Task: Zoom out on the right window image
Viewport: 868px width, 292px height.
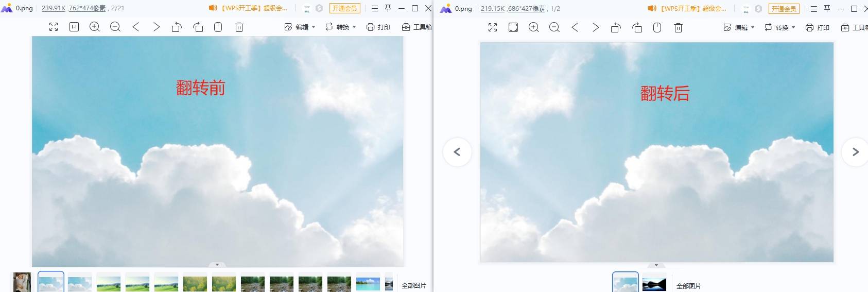Action: tap(554, 27)
